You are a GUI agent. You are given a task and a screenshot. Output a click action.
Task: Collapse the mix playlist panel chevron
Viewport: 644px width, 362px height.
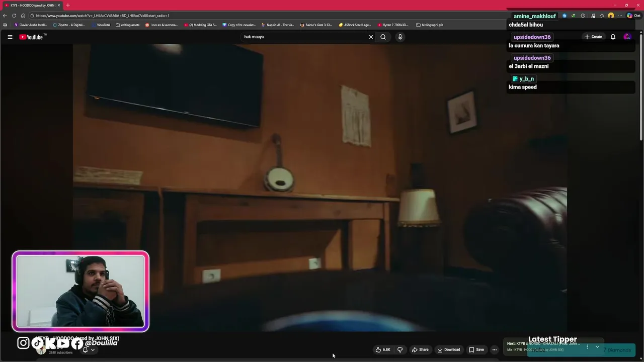(x=597, y=346)
